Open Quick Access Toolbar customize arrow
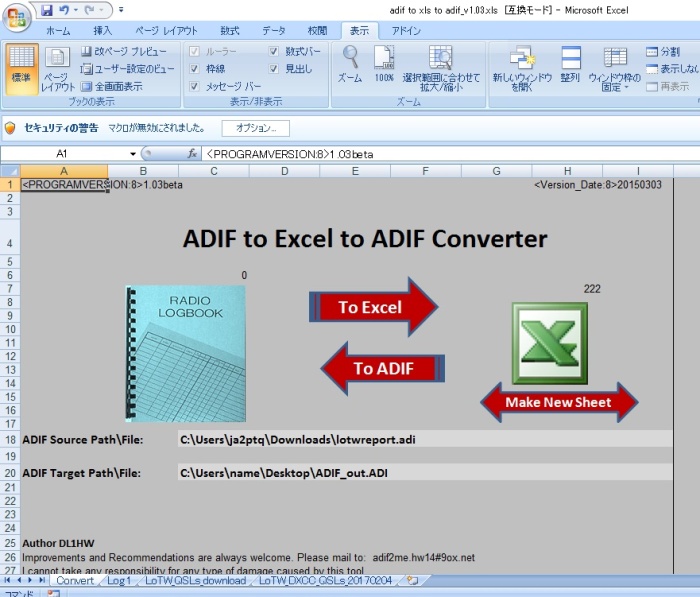Image resolution: width=700 pixels, height=597 pixels. click(121, 10)
